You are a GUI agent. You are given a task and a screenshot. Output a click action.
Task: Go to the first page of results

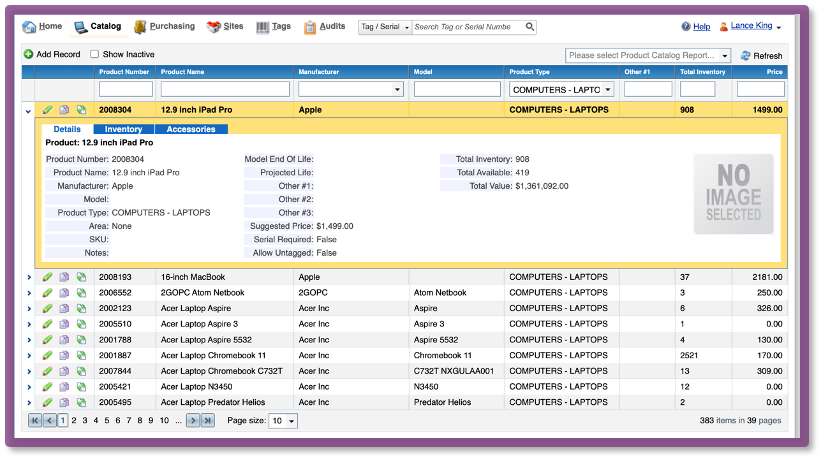[35, 421]
